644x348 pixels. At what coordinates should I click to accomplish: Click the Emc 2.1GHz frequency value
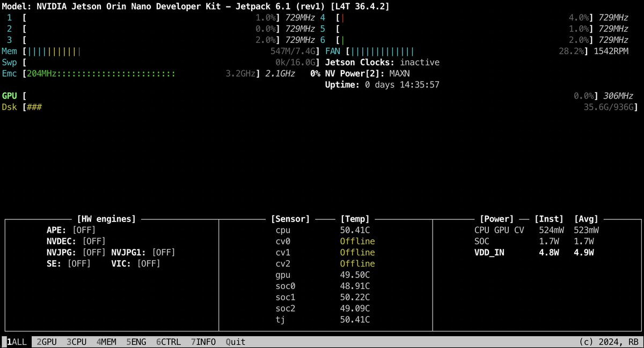click(x=280, y=74)
